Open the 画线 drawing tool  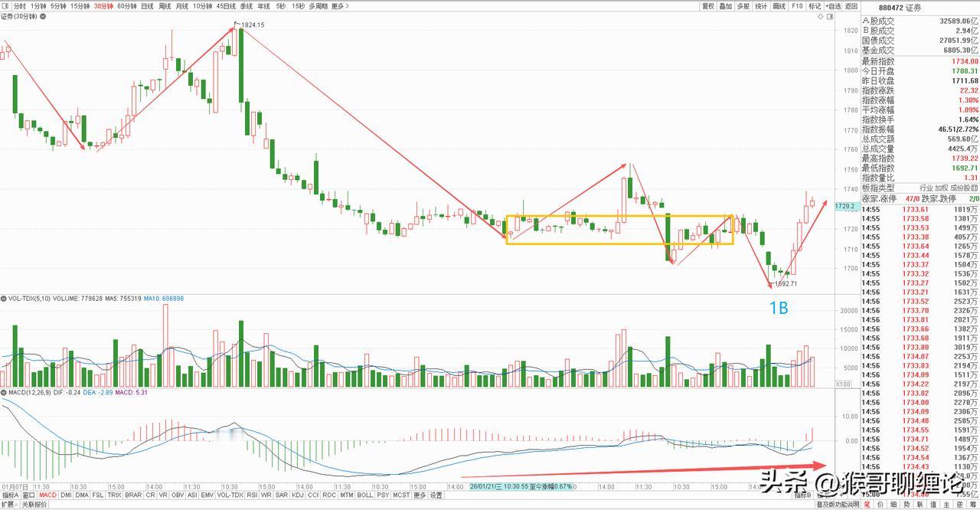coord(779,6)
